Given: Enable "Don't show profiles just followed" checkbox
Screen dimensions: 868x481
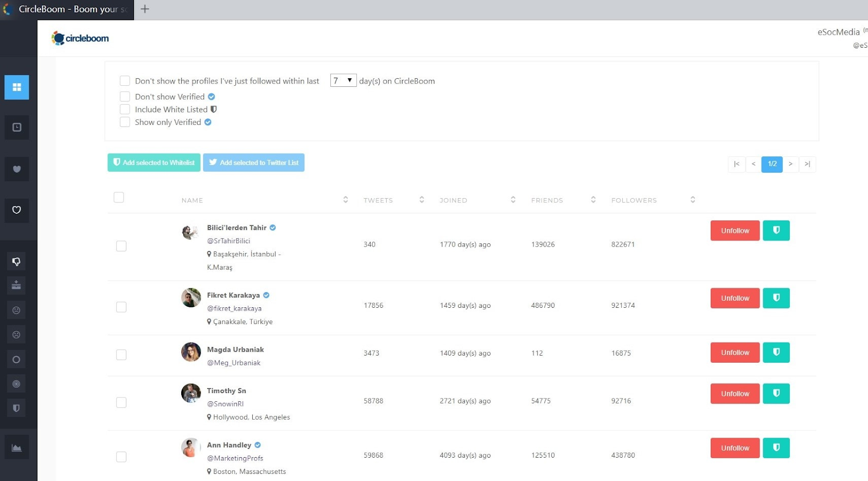Looking at the screenshot, I should (125, 81).
